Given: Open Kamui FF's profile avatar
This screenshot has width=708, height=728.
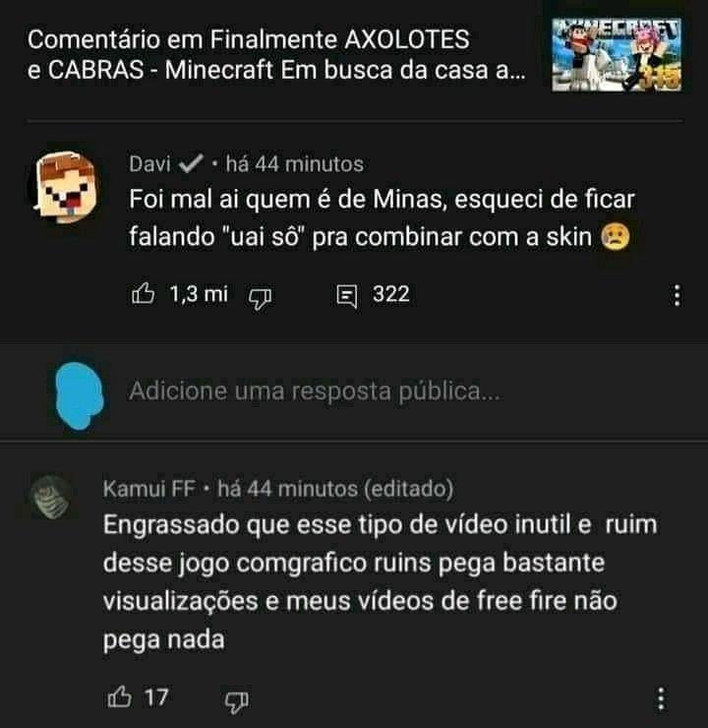Looking at the screenshot, I should tap(51, 497).
